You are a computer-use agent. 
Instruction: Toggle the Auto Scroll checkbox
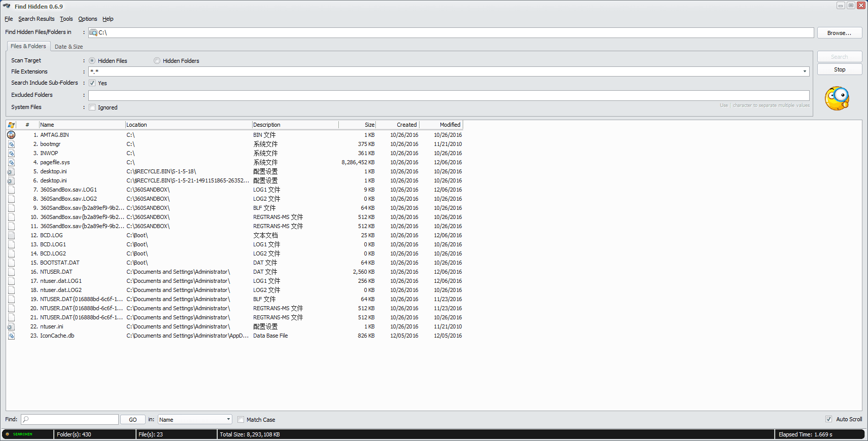tap(828, 419)
